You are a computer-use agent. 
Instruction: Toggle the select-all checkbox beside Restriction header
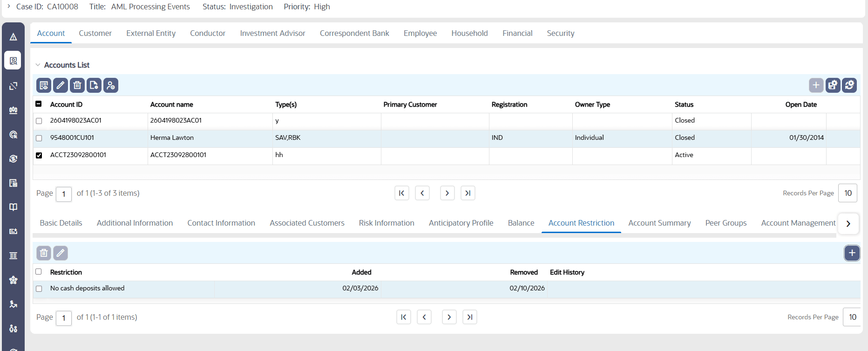(x=39, y=272)
